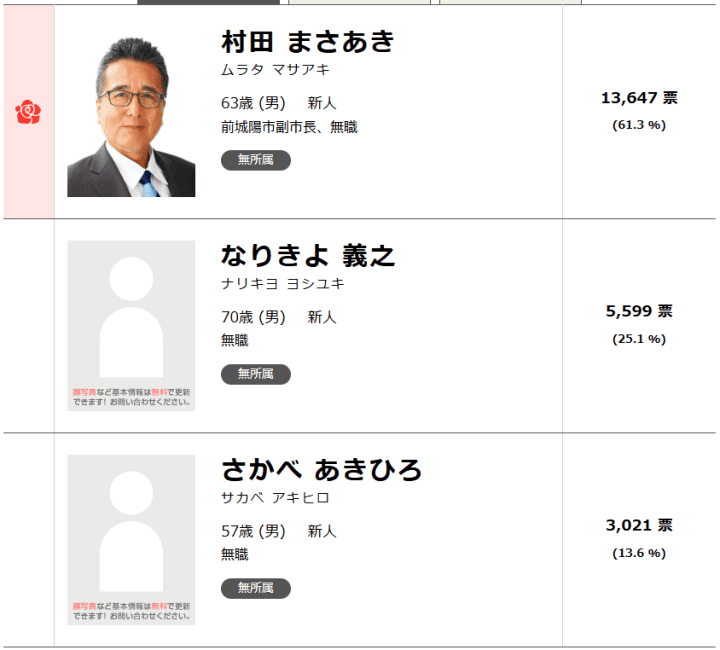This screenshot has width=720, height=650.
Task: Click the 前城陽市副市長、無職 title text
Action: tap(289, 127)
